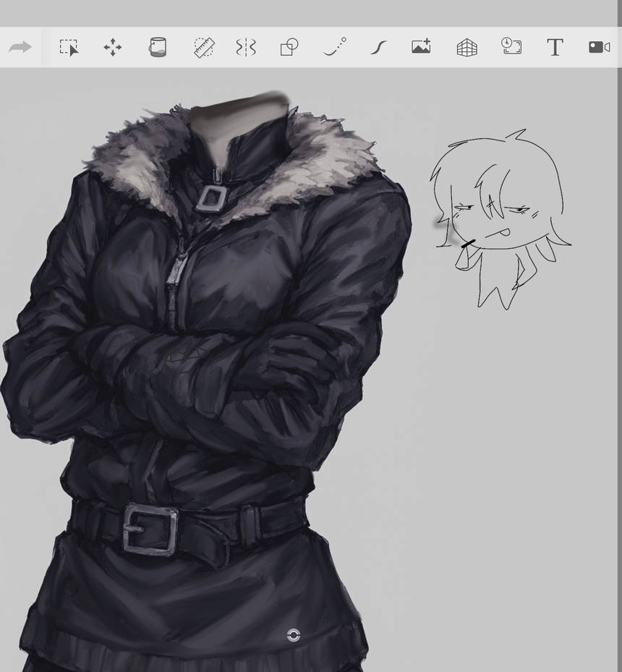The height and width of the screenshot is (672, 622).
Task: Toggle the Symmetry tool
Action: tap(246, 47)
